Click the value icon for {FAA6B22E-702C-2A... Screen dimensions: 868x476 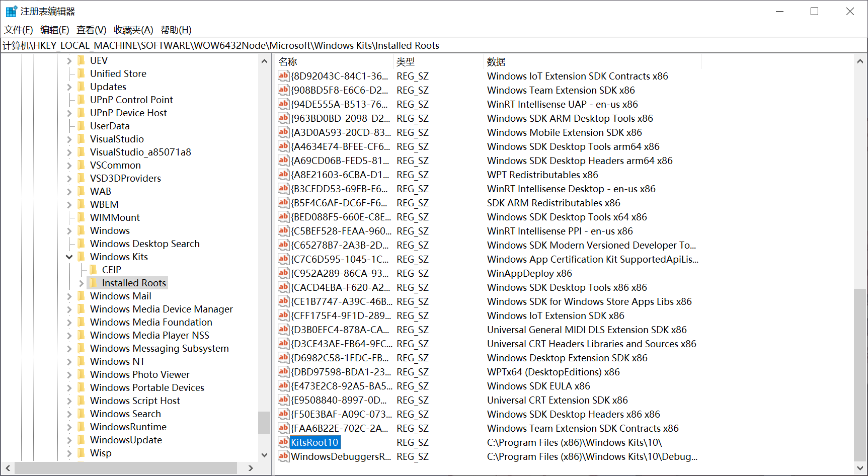click(x=284, y=428)
